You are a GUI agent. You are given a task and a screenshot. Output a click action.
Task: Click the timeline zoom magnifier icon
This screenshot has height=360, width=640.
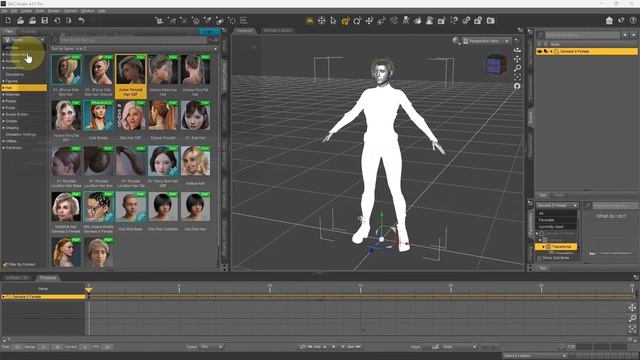coord(632,318)
